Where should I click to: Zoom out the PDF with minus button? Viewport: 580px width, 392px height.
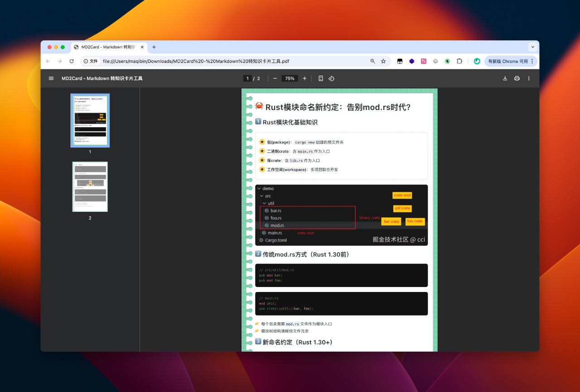275,78
